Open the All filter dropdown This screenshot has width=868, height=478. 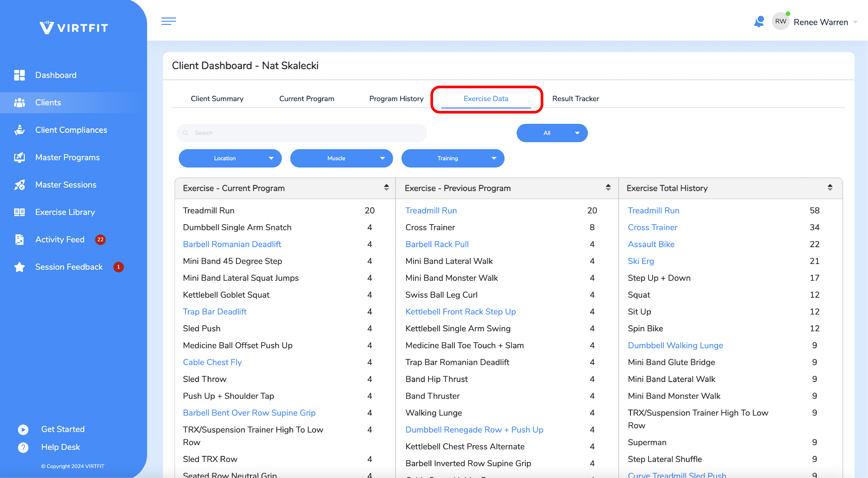[552, 133]
